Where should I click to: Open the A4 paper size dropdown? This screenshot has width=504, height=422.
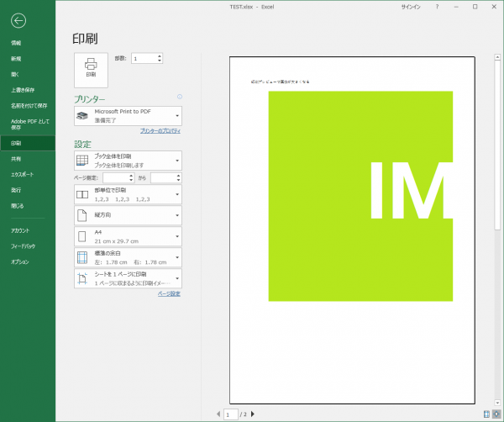point(128,236)
